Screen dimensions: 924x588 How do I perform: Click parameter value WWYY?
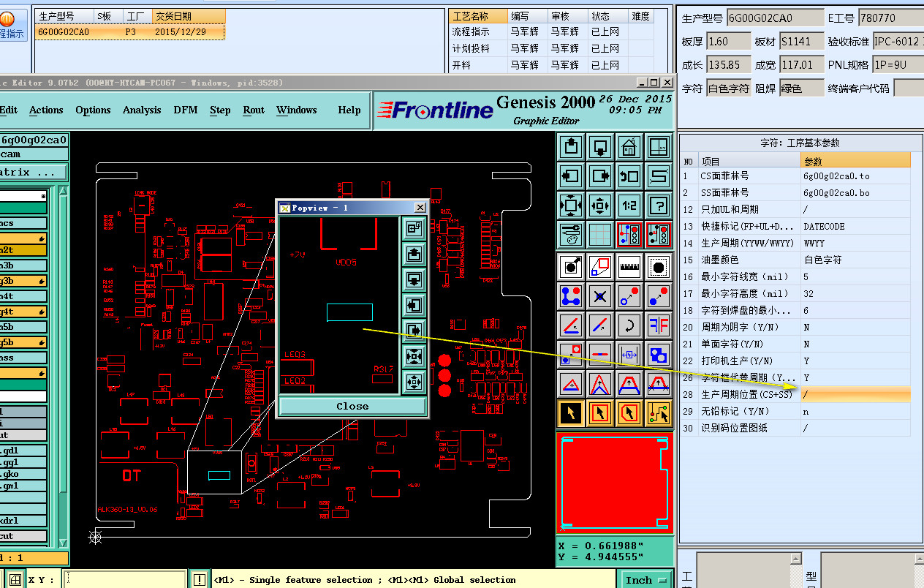[x=814, y=243]
